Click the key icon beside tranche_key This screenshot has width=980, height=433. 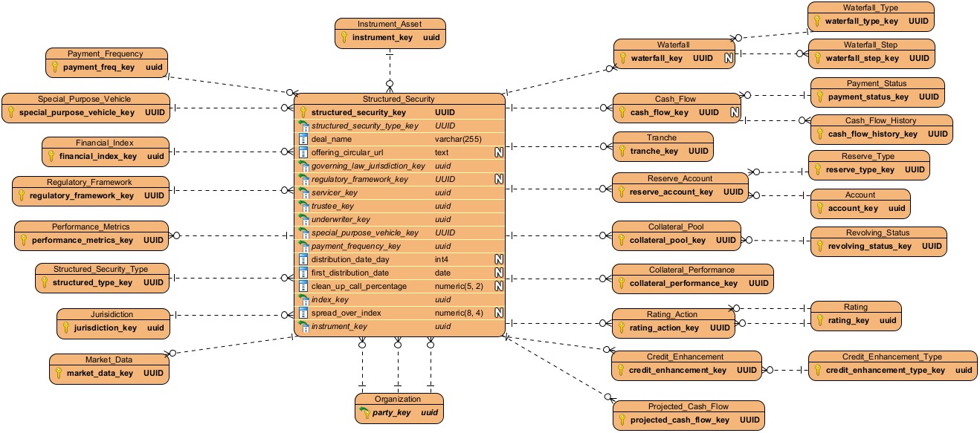point(621,151)
